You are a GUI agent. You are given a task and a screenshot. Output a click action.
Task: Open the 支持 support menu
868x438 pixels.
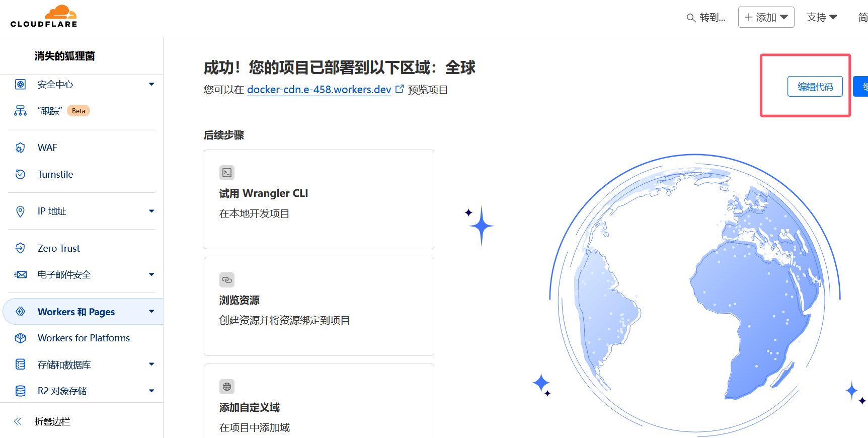click(822, 17)
